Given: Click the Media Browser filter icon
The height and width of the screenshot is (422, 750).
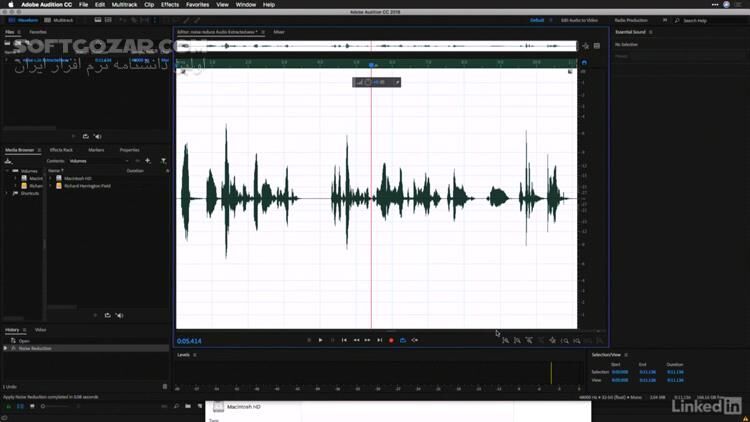Looking at the screenshot, I should pyautogui.click(x=164, y=161).
